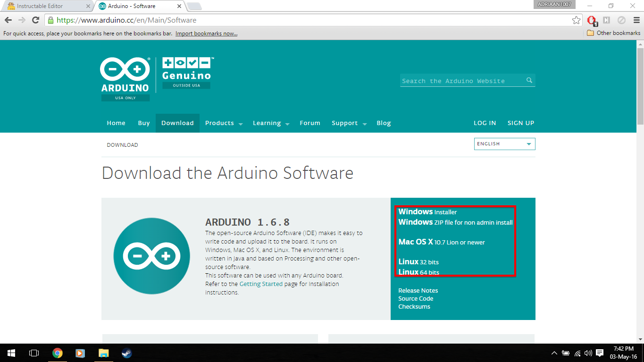Click the volume speaker icon
644x362 pixels.
coord(588,353)
